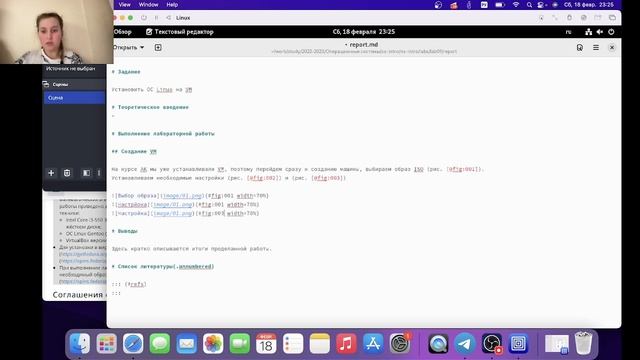The image size is (640, 360).
Task: Open the text editor hamburger menu
Action: click(x=596, y=48)
